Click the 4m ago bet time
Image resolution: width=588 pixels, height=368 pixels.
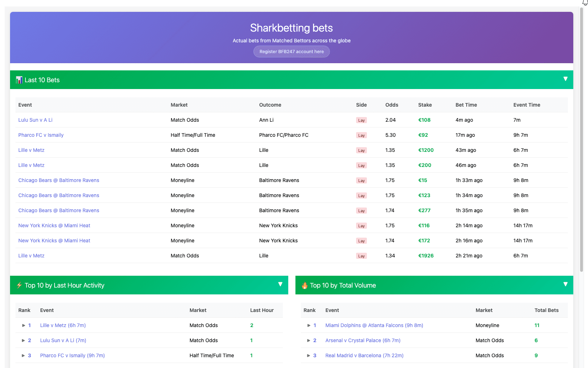(x=464, y=120)
